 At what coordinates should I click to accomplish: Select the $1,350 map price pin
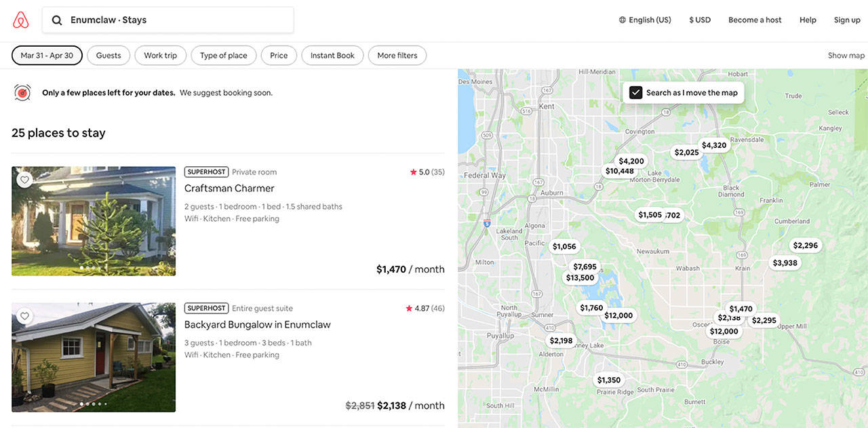608,380
